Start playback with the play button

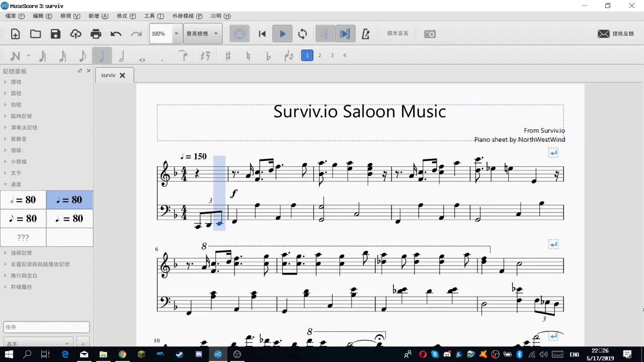pyautogui.click(x=282, y=34)
